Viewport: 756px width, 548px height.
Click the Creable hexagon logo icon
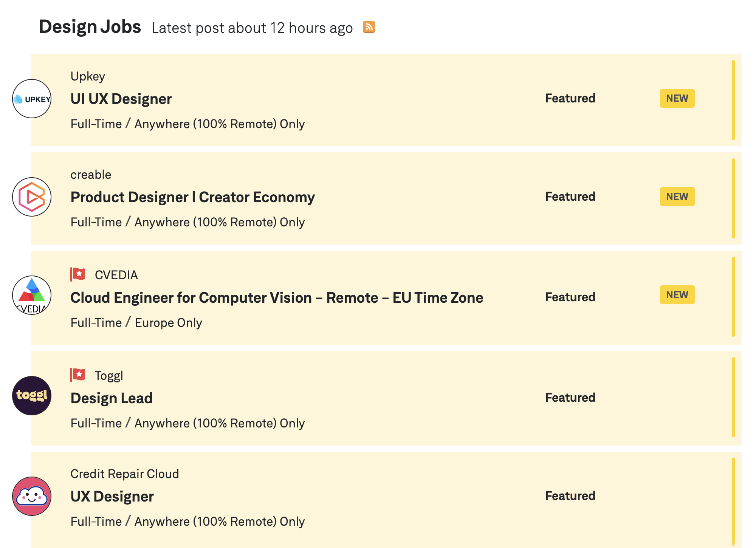32,197
